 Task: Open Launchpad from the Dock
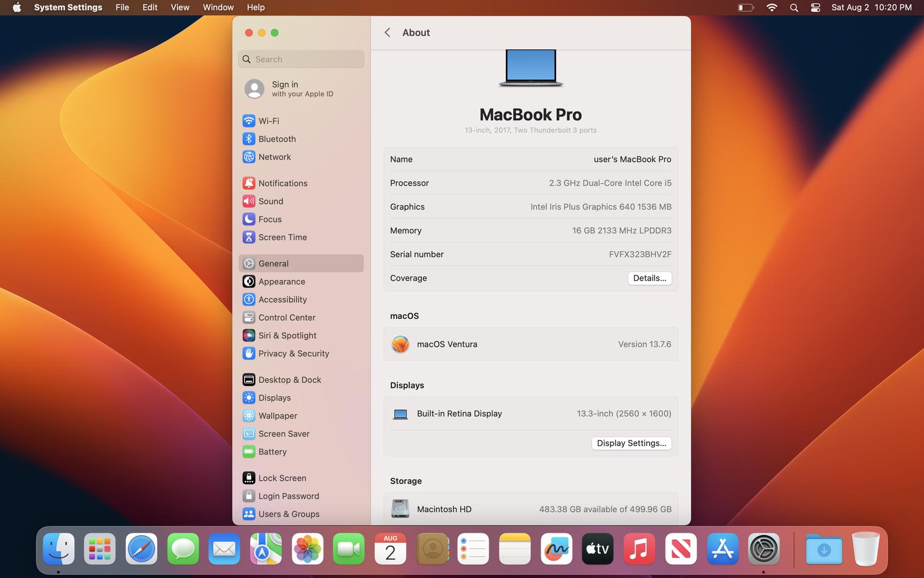click(100, 549)
